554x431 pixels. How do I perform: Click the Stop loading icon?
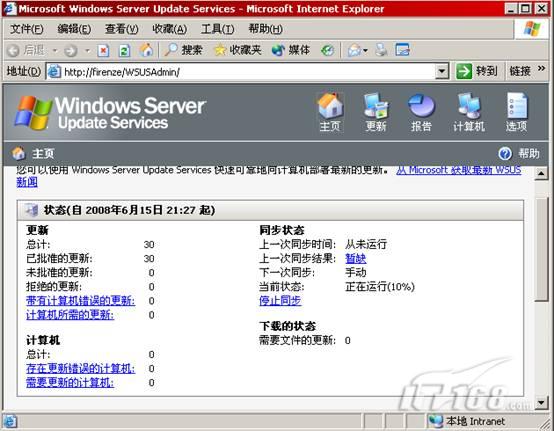point(103,51)
